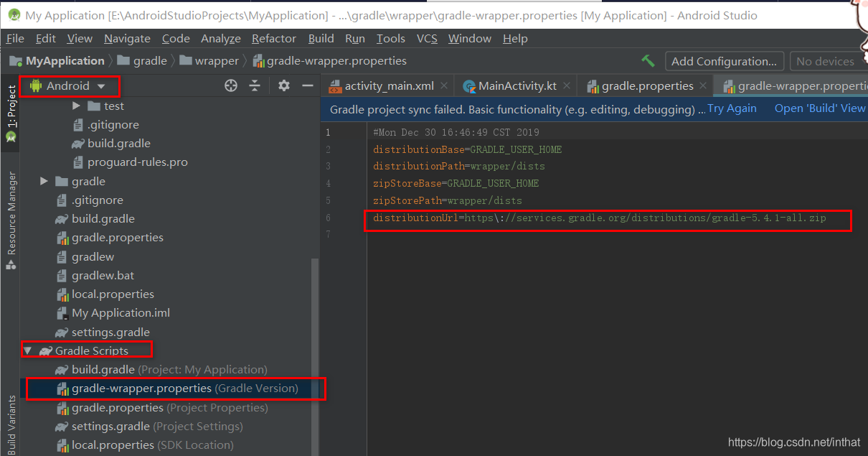The height and width of the screenshot is (456, 868).
Task: Open the Refactor menu
Action: 274,38
